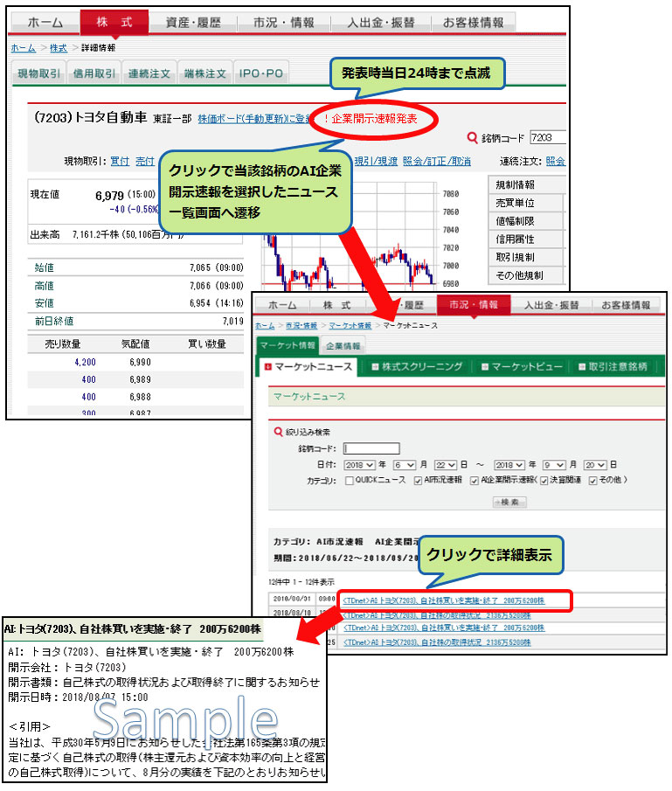Select the 株式 tab in stock detail window
672x791 pixels.
114,22
